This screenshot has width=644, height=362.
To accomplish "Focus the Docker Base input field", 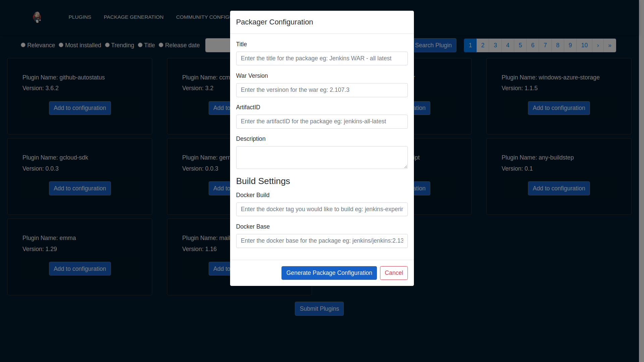I will point(322,241).
